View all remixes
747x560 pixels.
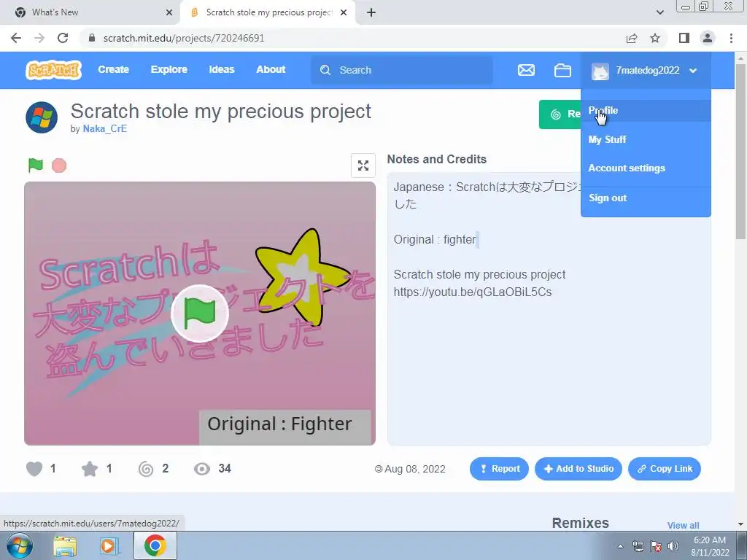click(x=683, y=525)
